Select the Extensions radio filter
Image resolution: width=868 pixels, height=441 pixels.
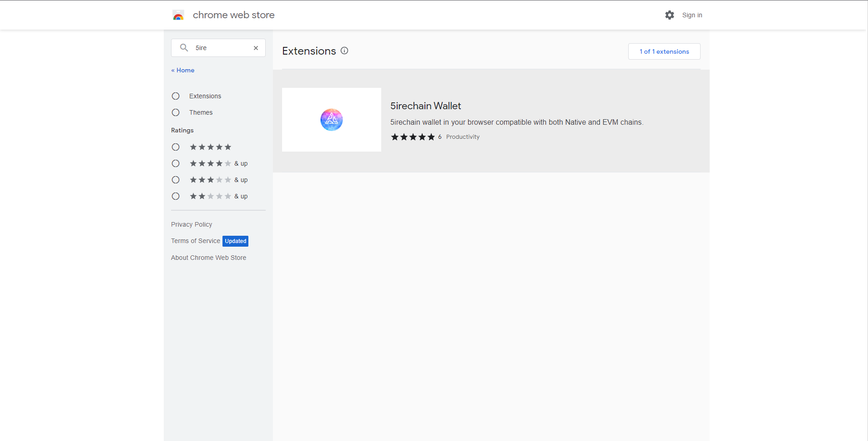176,96
